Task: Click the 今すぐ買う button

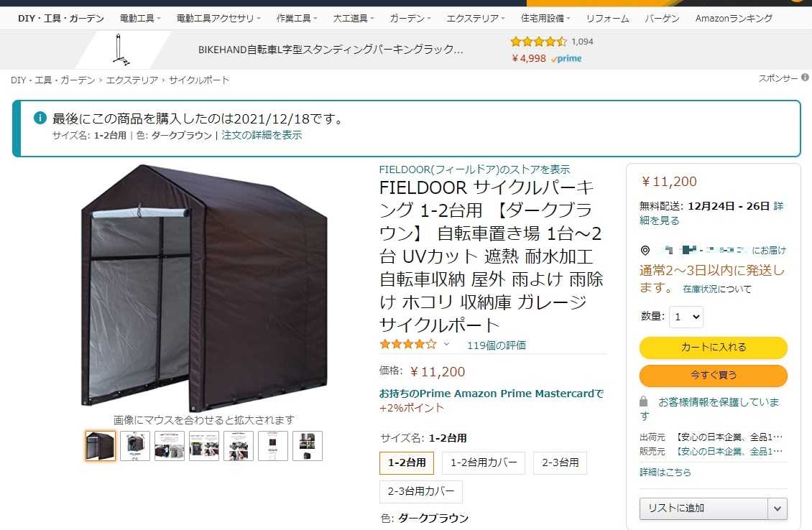Action: point(713,376)
